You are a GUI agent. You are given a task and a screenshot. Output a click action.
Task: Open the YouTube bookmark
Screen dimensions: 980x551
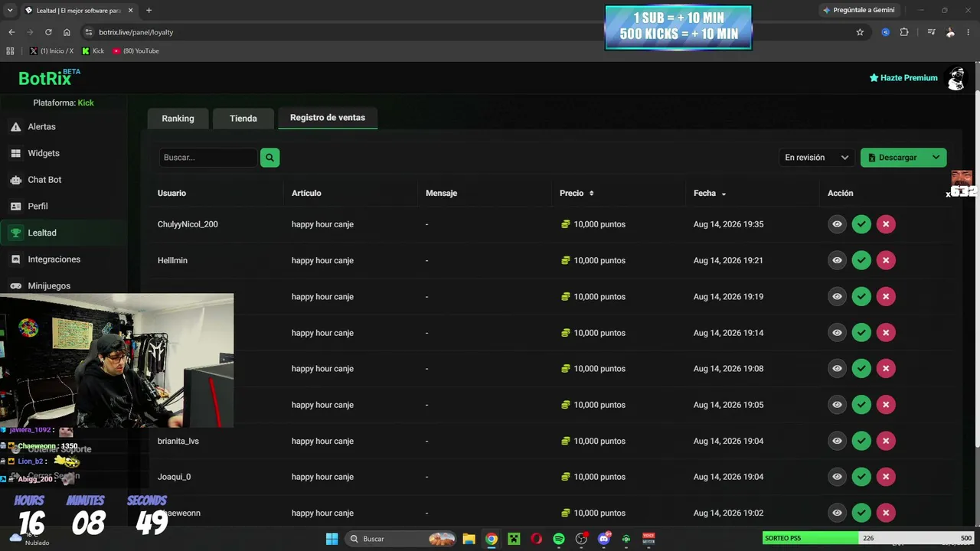(136, 51)
